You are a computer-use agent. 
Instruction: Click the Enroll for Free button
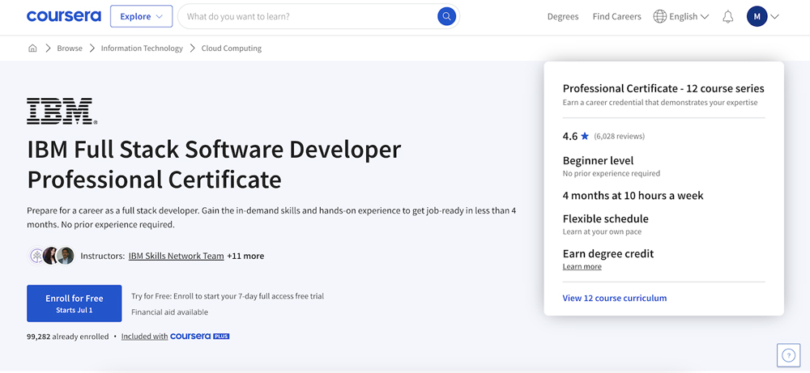coord(74,303)
